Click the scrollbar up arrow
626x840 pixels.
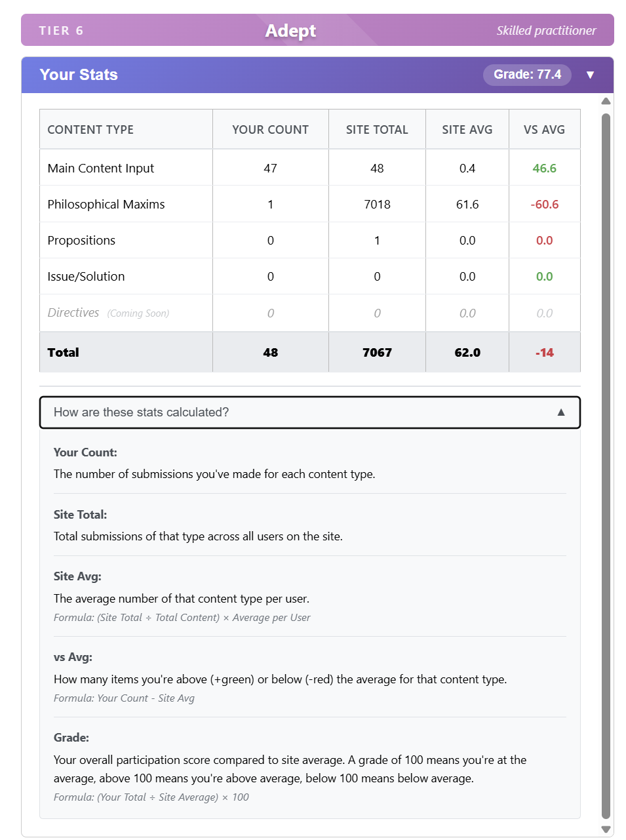tap(606, 101)
